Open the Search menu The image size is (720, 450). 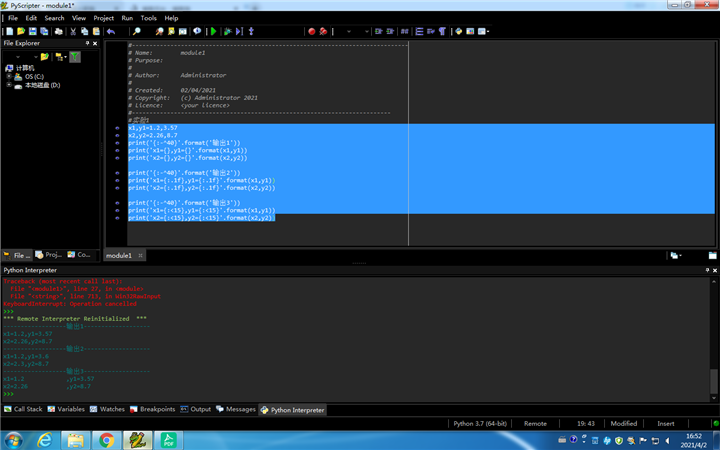[54, 18]
